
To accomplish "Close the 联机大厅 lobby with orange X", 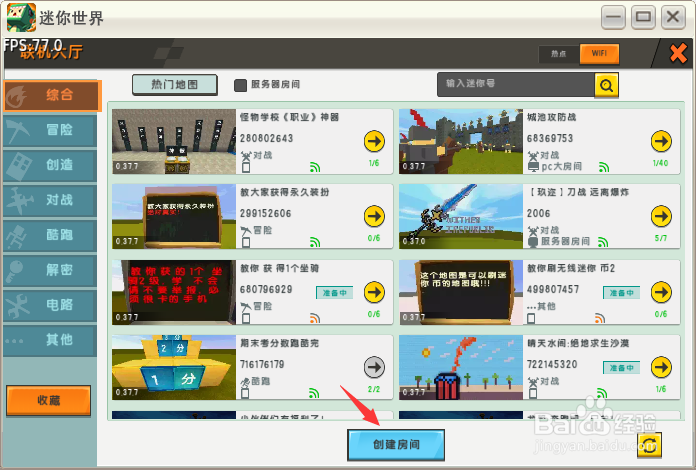I will tap(678, 54).
